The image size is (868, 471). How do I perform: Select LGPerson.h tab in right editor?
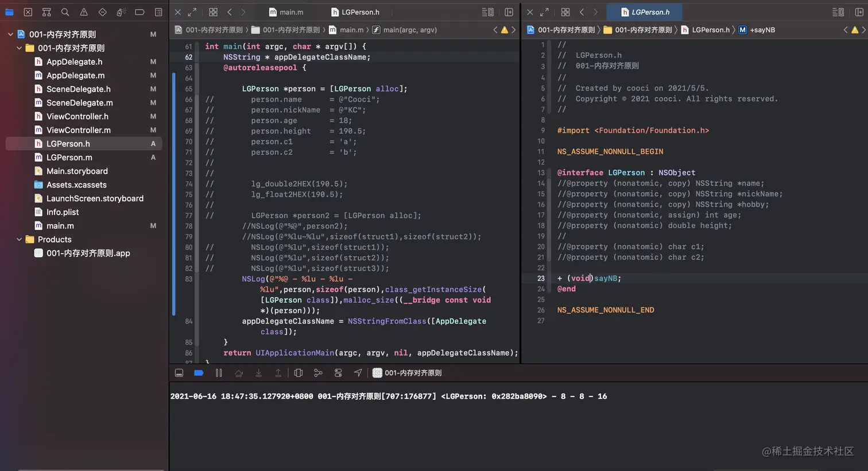[645, 12]
